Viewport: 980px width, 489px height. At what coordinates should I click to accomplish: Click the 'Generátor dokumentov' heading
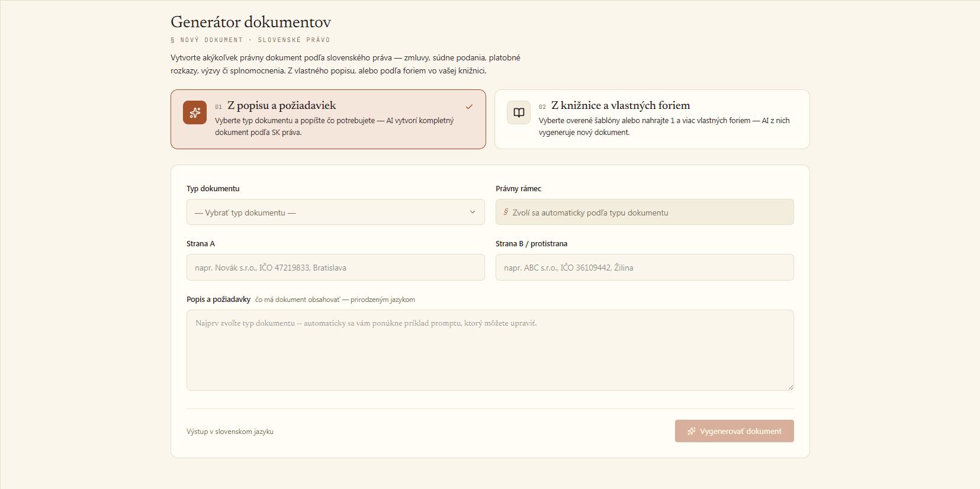[x=250, y=22]
